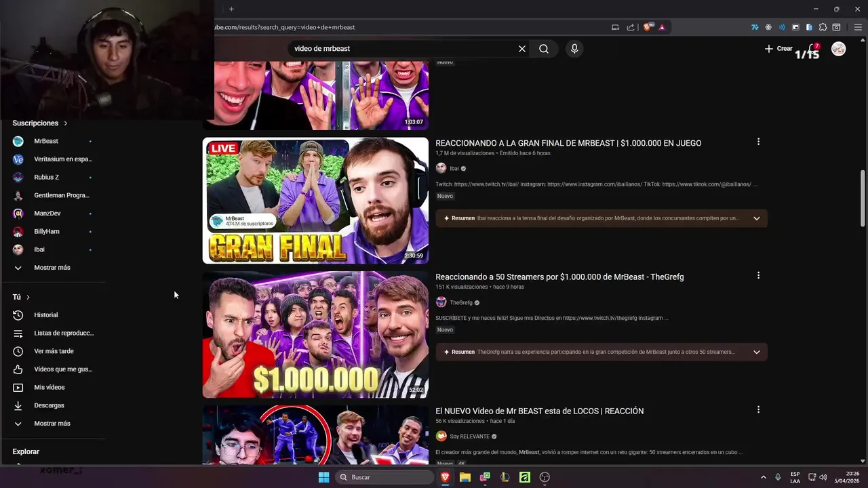The height and width of the screenshot is (488, 868).
Task: Click the magnifier search button
Action: [x=544, y=49]
